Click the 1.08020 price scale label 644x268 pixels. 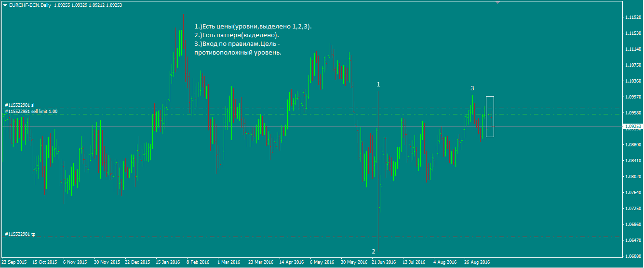(632, 177)
